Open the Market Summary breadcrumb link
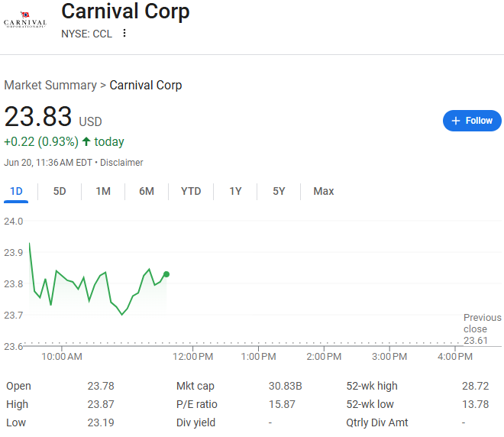 (50, 86)
